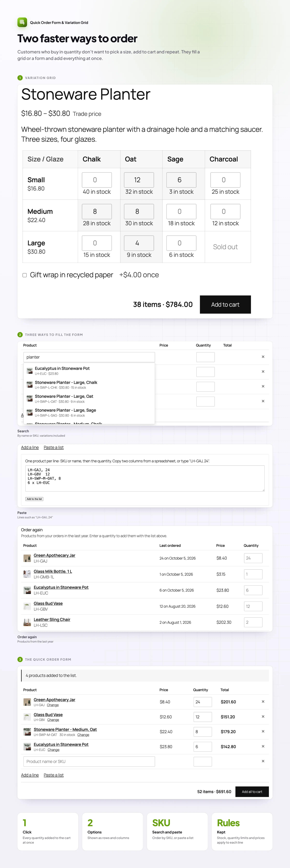This screenshot has width=290, height=868.
Task: Click the Add to the list button
Action: tap(34, 499)
